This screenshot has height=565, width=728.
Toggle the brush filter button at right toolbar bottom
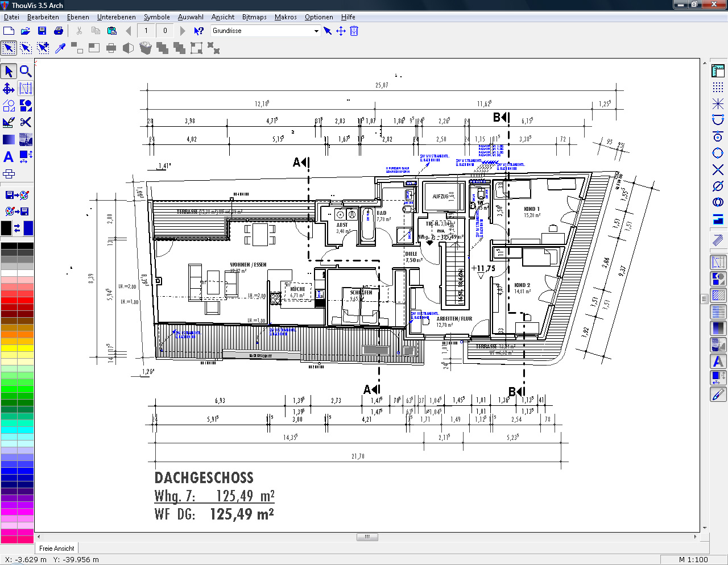pos(718,394)
